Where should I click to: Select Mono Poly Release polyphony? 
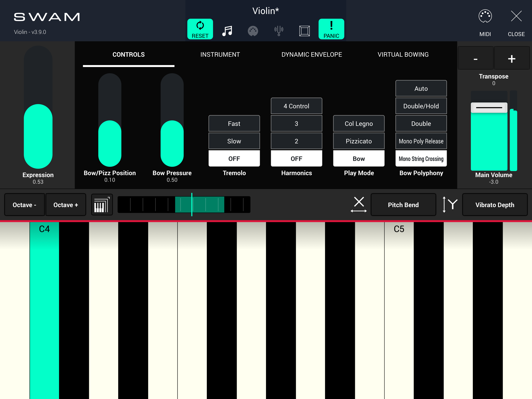click(421, 141)
